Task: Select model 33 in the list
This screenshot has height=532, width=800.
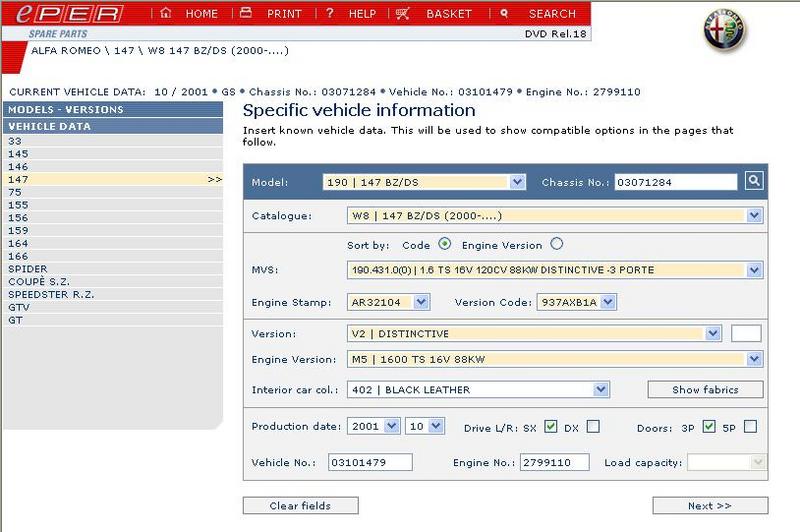Action: [113, 141]
